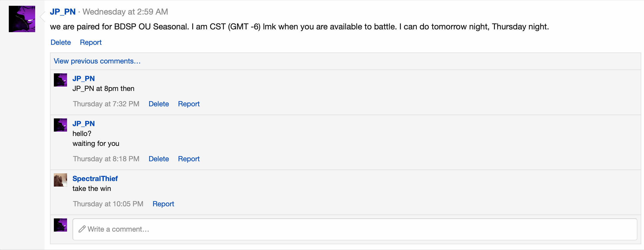Focus the Write a comment field
Image resolution: width=644 pixels, height=250 pixels.
tap(355, 229)
